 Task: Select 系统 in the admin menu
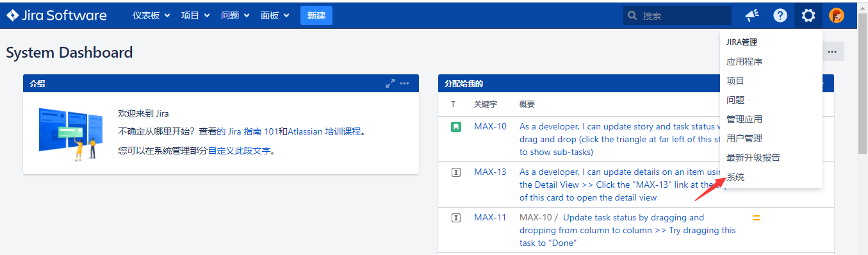[x=771, y=177]
